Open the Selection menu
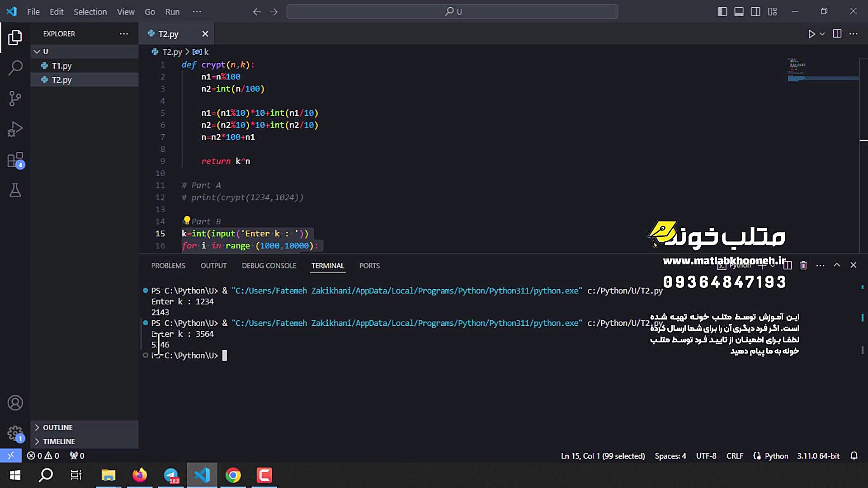Image resolution: width=868 pixels, height=488 pixels. pyautogui.click(x=90, y=12)
